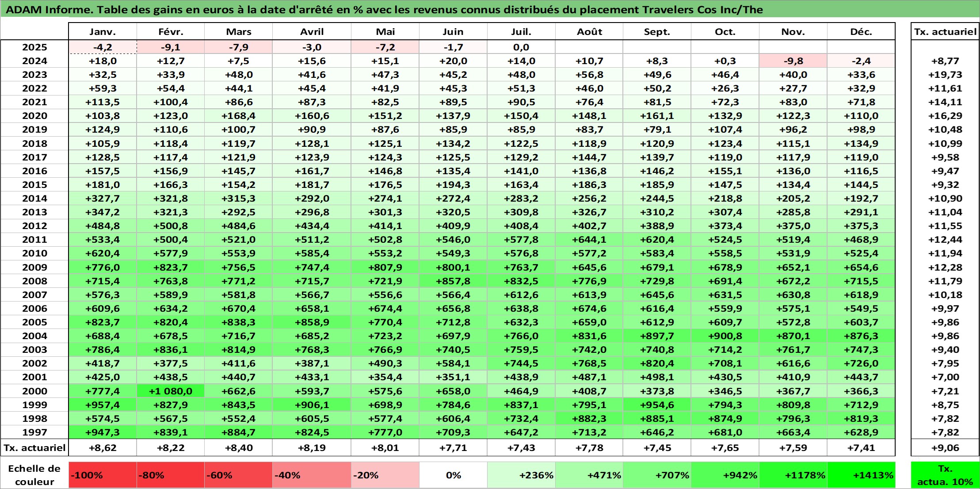
Task: Click the -60% color scale swatch
Action: [x=238, y=475]
